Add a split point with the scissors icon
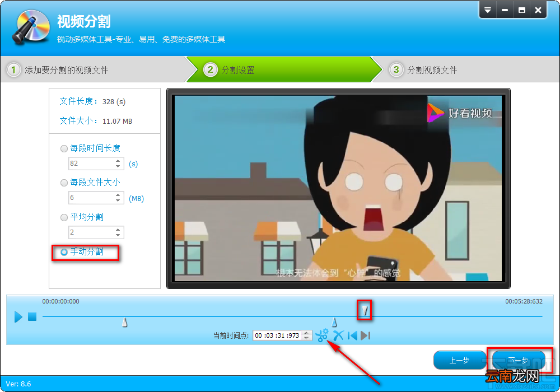This screenshot has width=560, height=392. point(322,335)
